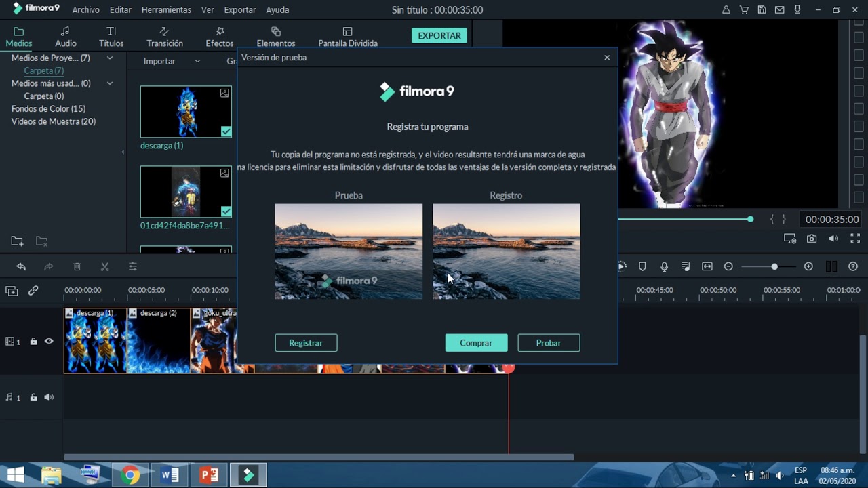Add a timeline marker with shield icon
Viewport: 868px width, 488px height.
point(642,266)
